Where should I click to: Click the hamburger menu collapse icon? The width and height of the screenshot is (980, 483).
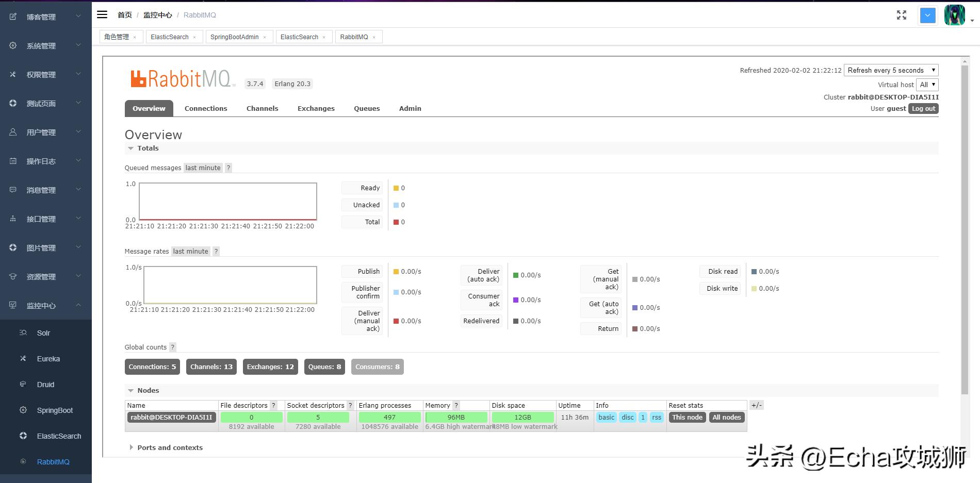tap(102, 15)
